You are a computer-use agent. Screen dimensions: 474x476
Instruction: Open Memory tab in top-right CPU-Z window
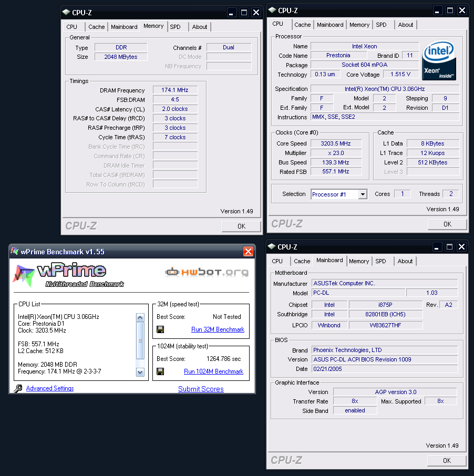point(359,25)
